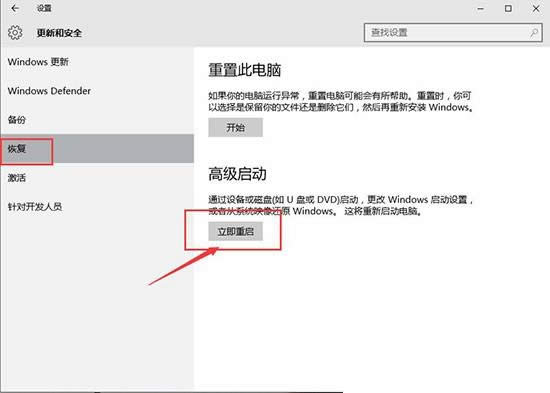Open 激活 settings page
The image size is (550, 393).
tap(17, 178)
